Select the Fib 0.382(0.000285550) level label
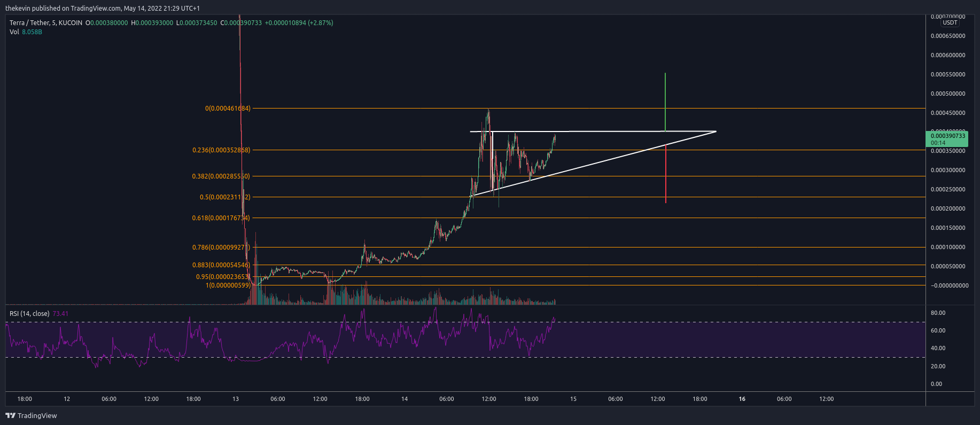980x425 pixels. point(221,176)
